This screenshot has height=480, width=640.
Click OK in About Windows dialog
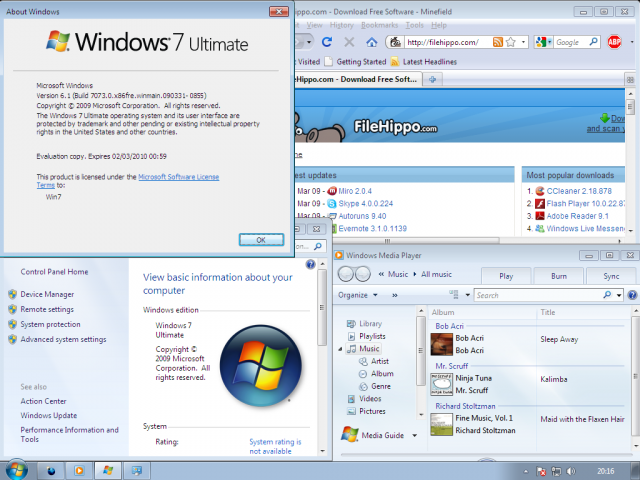click(261, 240)
